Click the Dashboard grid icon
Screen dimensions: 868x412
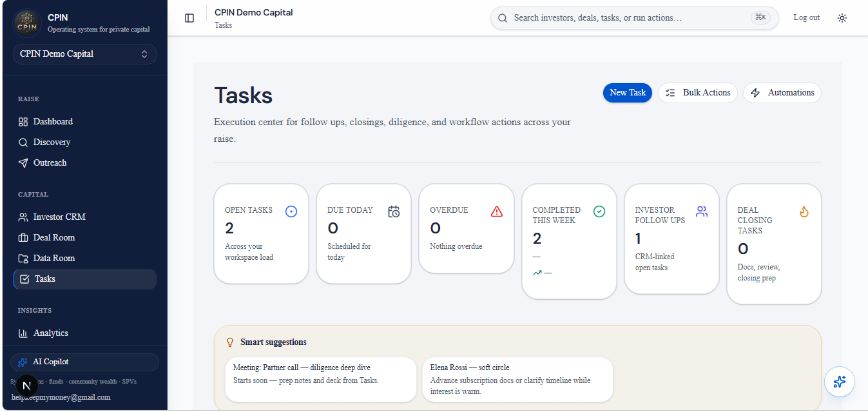pos(23,122)
